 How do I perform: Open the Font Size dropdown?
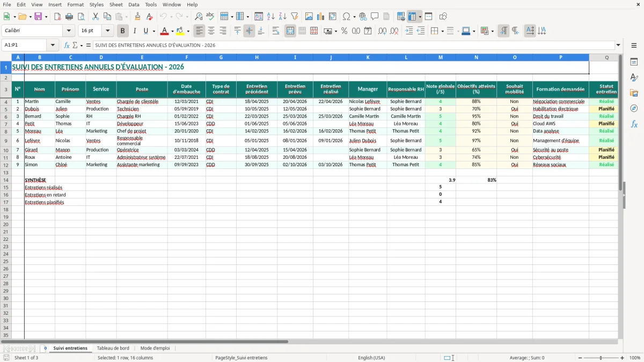coord(108,31)
